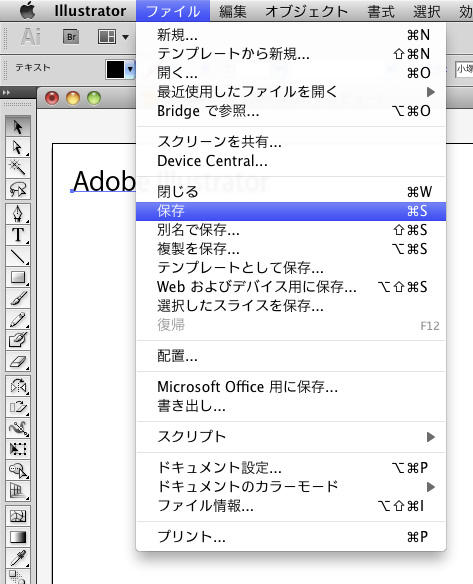
Task: Collapse the tools panel with double arrows
Action: (x=6, y=92)
